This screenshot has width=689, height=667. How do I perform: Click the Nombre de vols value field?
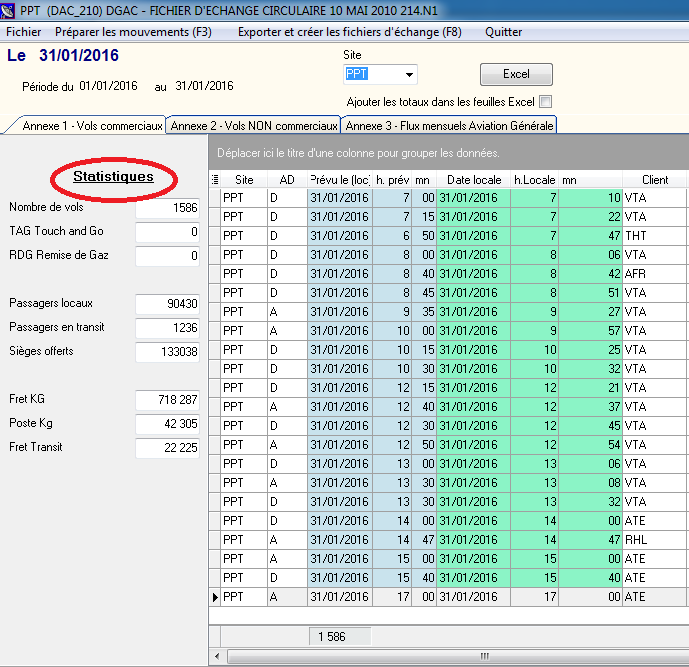pos(168,208)
